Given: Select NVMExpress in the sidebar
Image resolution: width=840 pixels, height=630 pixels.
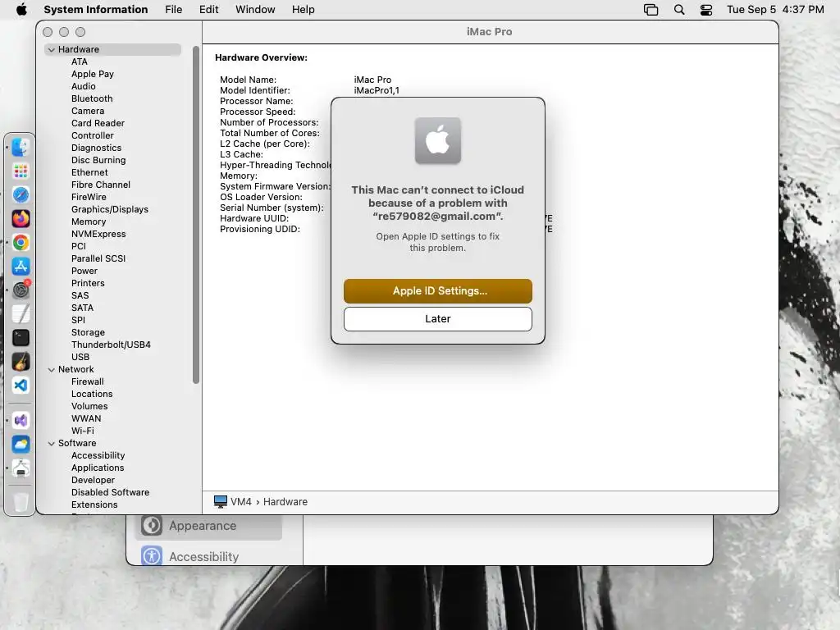Looking at the screenshot, I should point(98,234).
